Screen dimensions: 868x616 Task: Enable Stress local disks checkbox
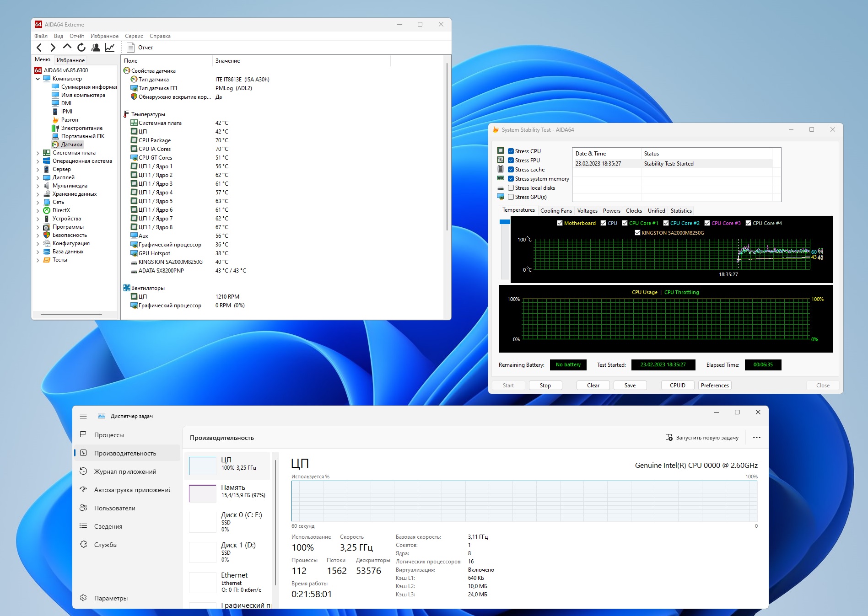point(511,188)
